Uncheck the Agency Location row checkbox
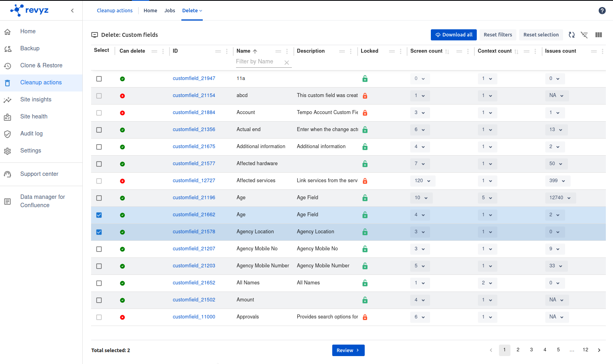 tap(99, 232)
